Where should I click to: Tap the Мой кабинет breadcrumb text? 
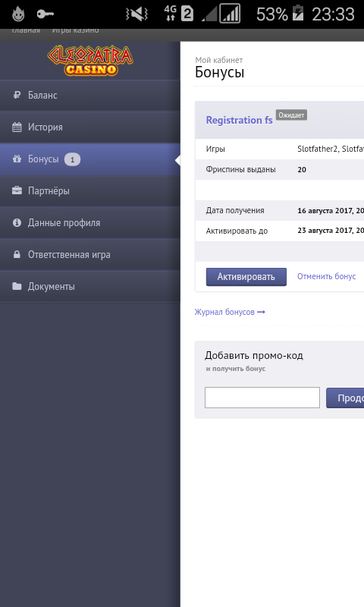219,60
